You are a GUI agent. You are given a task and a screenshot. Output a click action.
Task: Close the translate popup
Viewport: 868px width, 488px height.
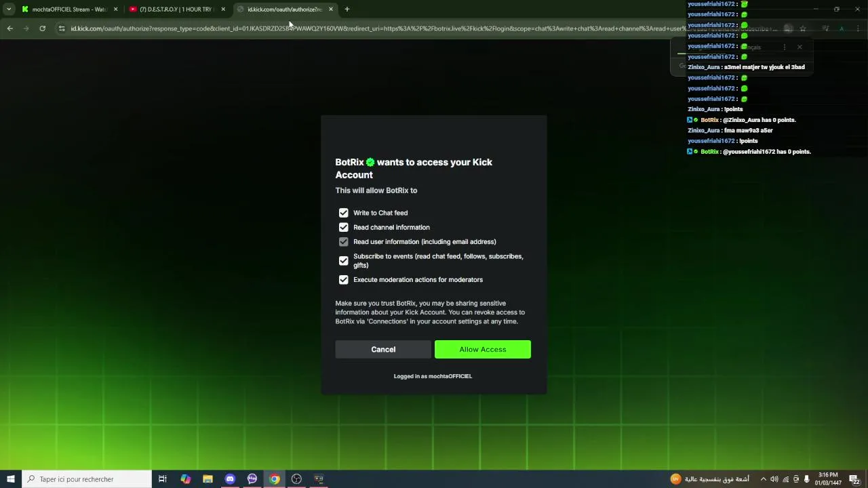(800, 47)
